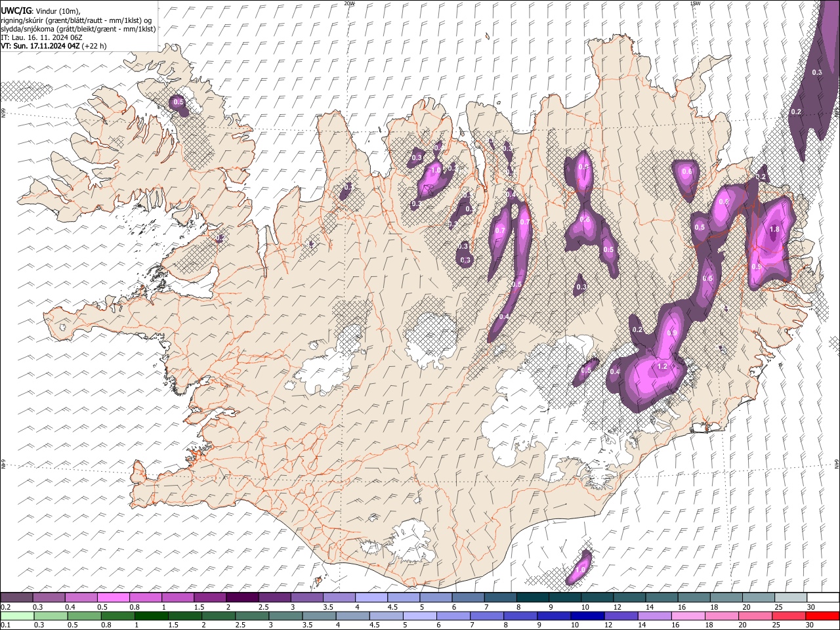Click the 'slydda/snjókoma' legend description line

coord(79,29)
